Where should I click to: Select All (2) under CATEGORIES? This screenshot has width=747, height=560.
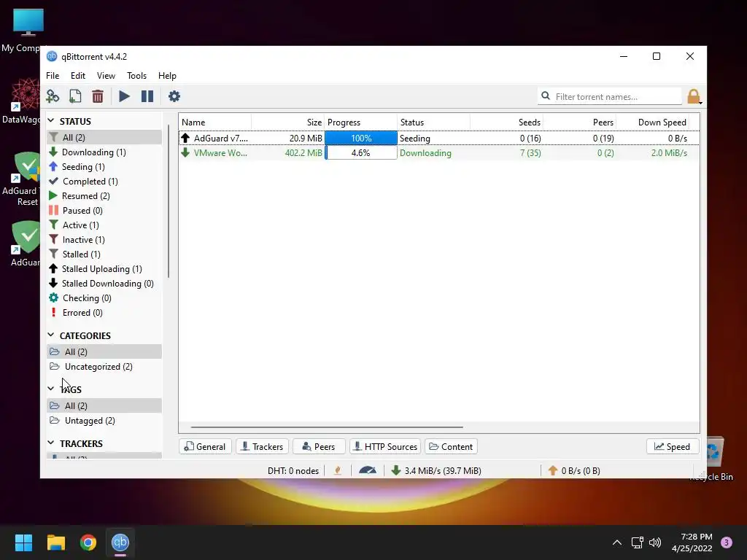(x=104, y=351)
